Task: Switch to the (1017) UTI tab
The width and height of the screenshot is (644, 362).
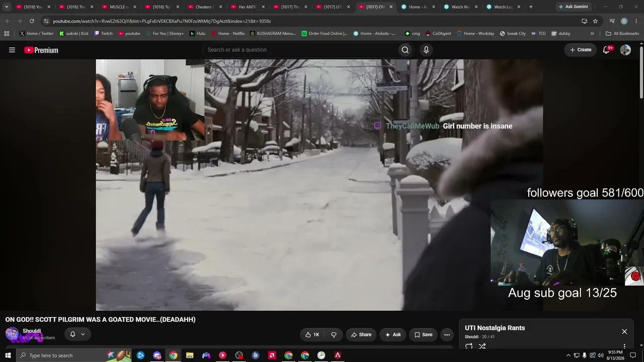Action: 333,7
